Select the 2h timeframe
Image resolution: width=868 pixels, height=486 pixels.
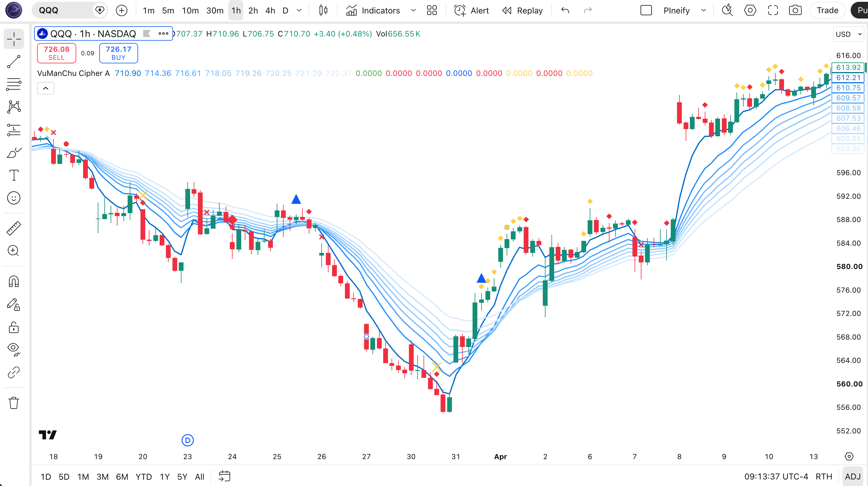tap(253, 10)
